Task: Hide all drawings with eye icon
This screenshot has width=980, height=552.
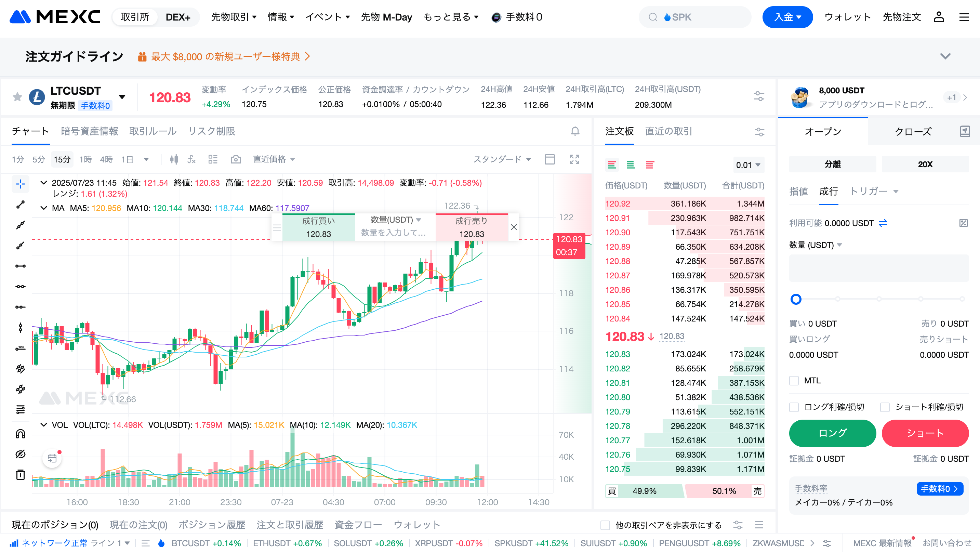Action: [21, 454]
